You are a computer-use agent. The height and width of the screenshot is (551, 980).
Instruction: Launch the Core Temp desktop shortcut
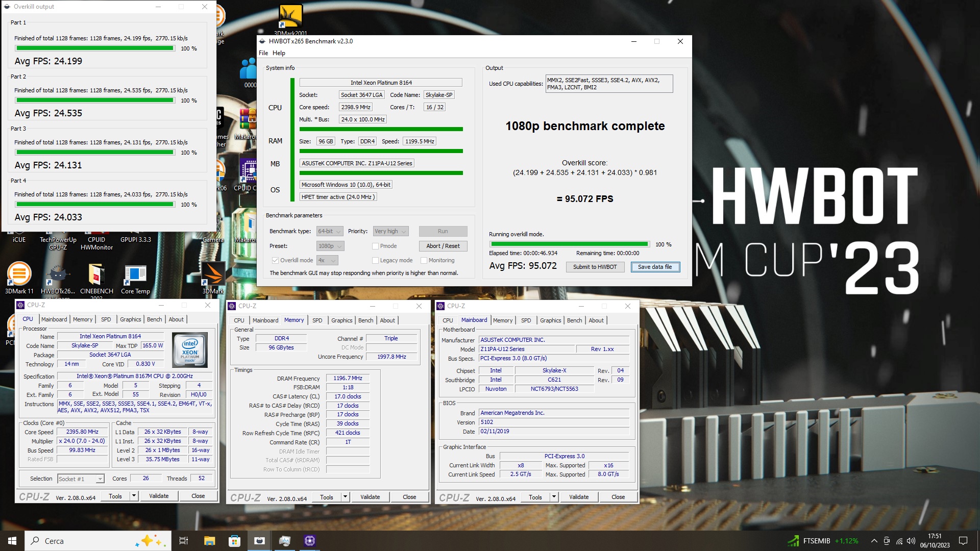135,278
